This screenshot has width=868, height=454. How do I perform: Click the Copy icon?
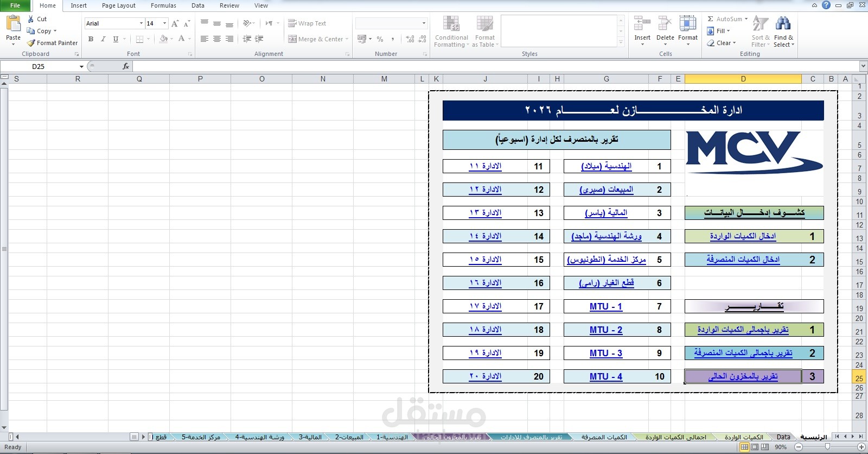click(x=31, y=31)
